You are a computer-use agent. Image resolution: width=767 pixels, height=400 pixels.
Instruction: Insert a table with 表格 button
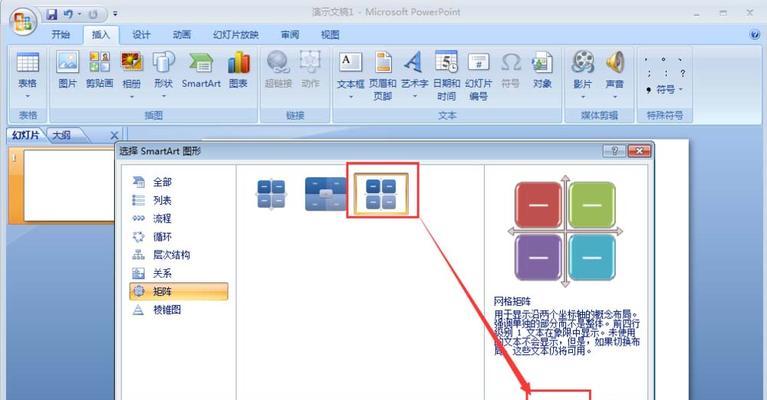[x=27, y=70]
